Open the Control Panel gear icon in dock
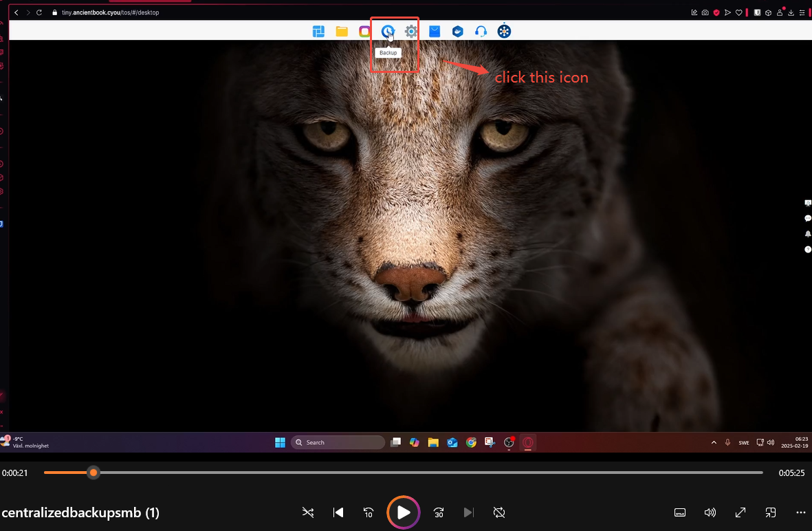 (411, 32)
